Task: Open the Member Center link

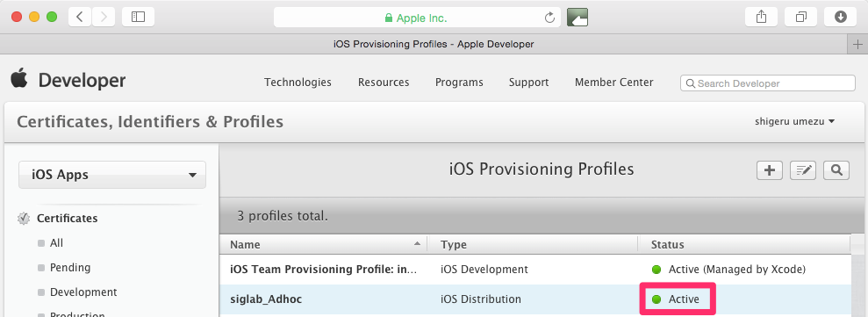Action: 613,82
